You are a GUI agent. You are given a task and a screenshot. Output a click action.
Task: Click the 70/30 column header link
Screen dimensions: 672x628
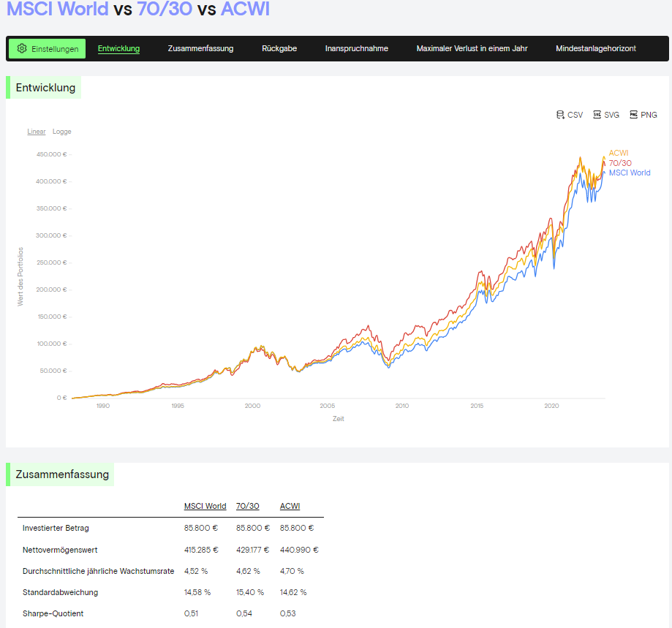[248, 506]
